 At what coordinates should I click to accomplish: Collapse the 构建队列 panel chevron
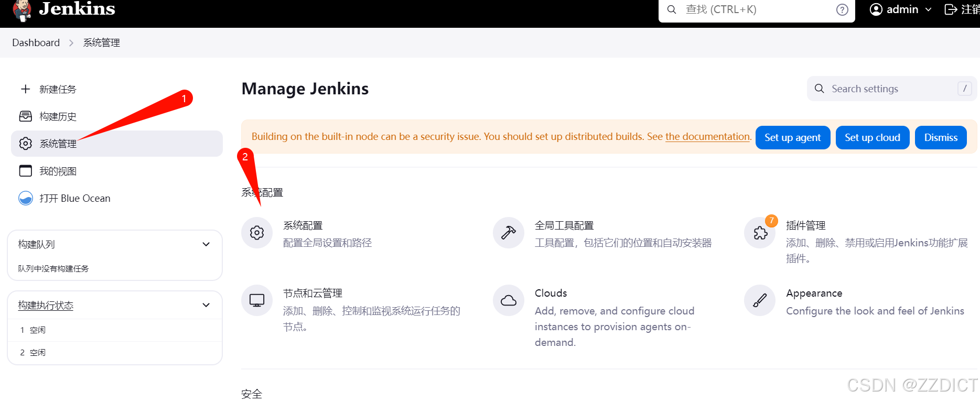pos(206,244)
